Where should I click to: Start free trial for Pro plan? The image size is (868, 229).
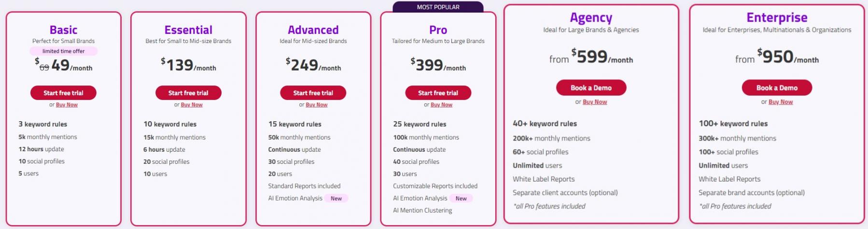click(x=438, y=93)
